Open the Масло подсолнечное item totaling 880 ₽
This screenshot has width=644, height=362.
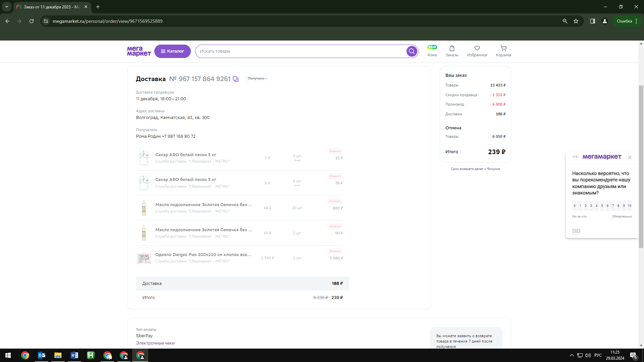click(204, 205)
